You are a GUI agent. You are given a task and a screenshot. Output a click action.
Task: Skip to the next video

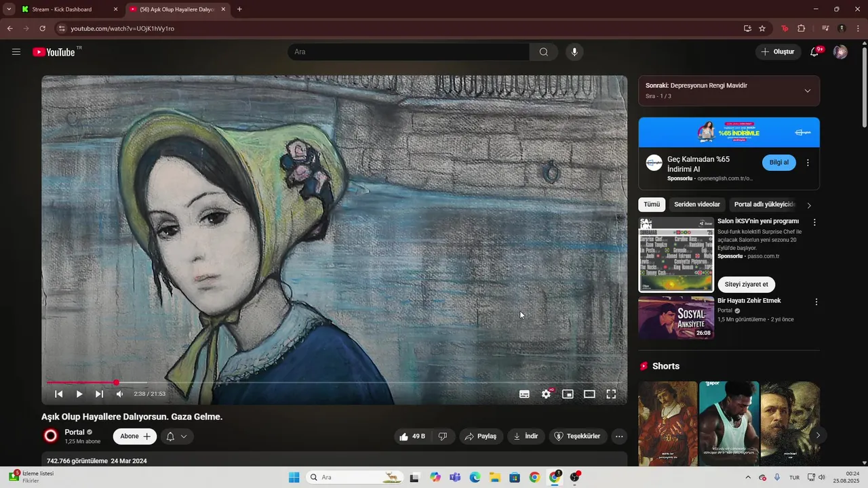click(100, 394)
